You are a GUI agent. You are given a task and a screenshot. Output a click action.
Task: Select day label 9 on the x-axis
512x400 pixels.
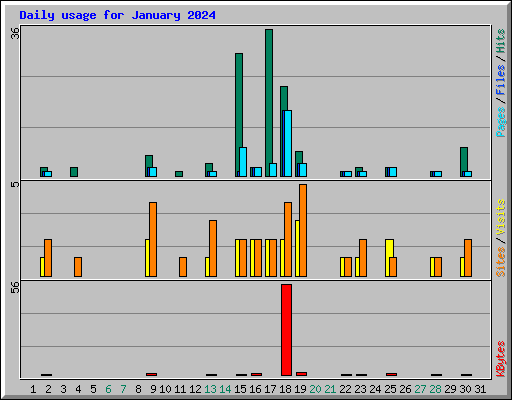(153, 389)
